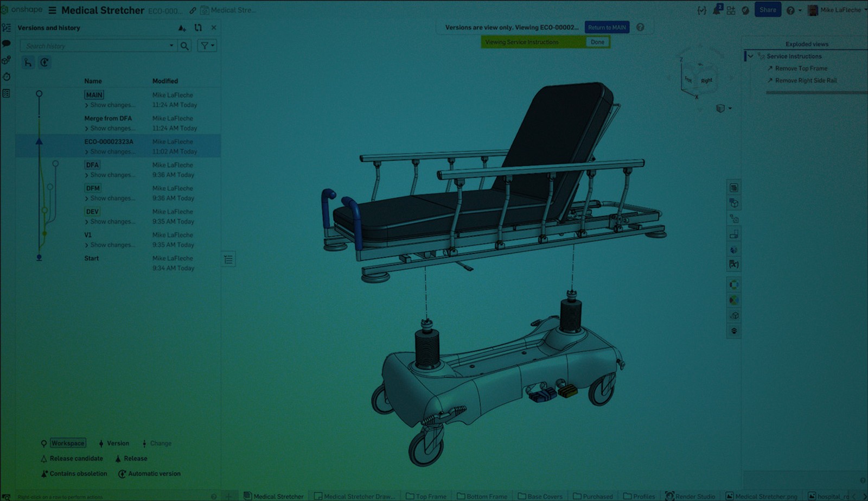Close the Versions and history panel
This screenshot has width=868, height=501.
tap(214, 28)
